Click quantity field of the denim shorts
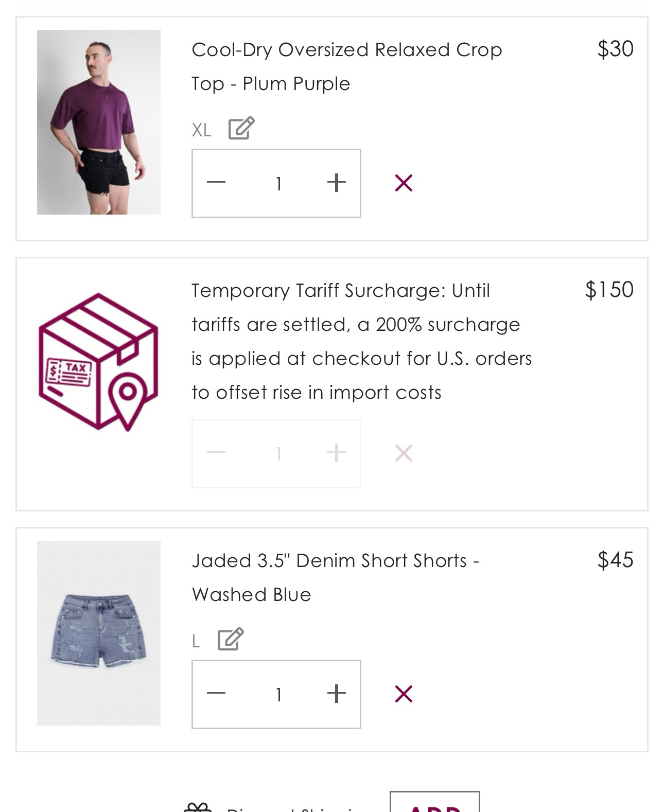The width and height of the screenshot is (664, 812). tap(278, 694)
